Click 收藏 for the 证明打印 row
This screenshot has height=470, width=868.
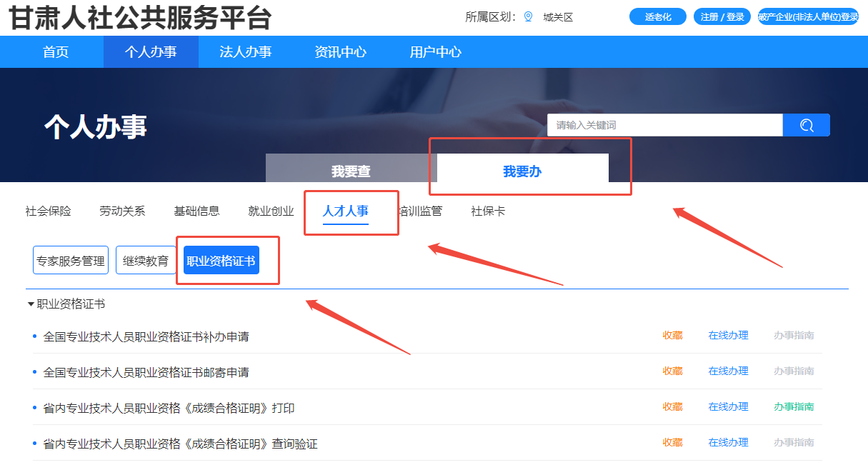click(x=672, y=407)
